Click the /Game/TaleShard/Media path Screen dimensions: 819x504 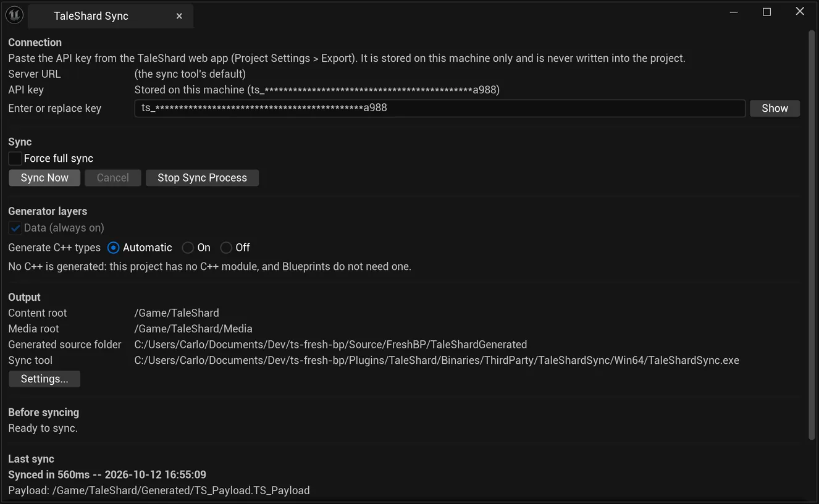point(193,329)
